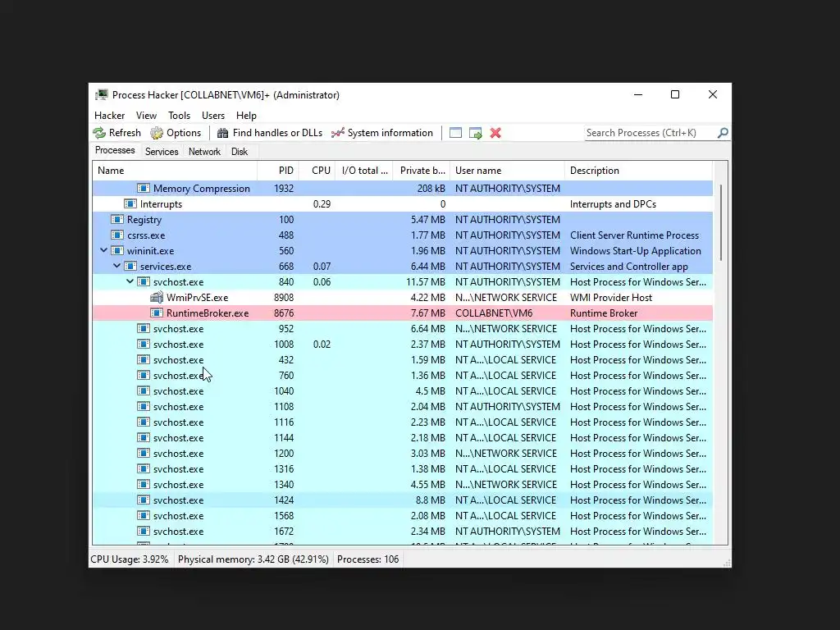The image size is (840, 630).
Task: Click the 'Windows Start-Up Application' description
Action: [x=636, y=251]
